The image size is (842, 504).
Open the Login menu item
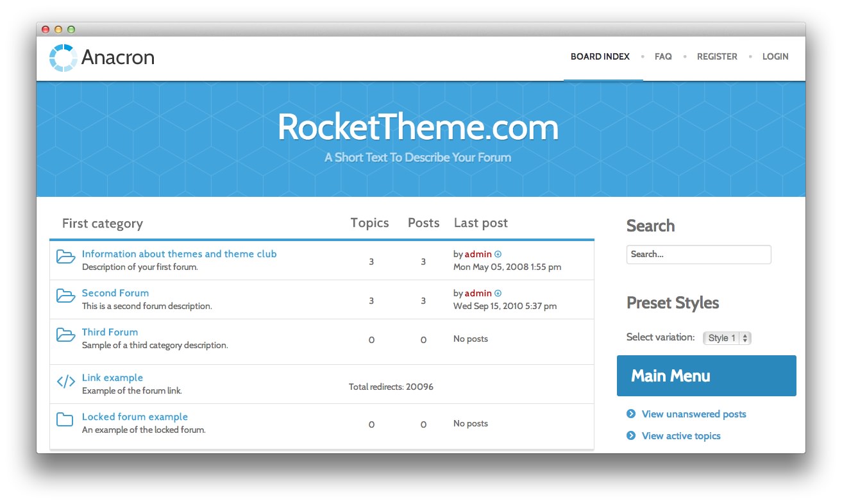coord(775,56)
